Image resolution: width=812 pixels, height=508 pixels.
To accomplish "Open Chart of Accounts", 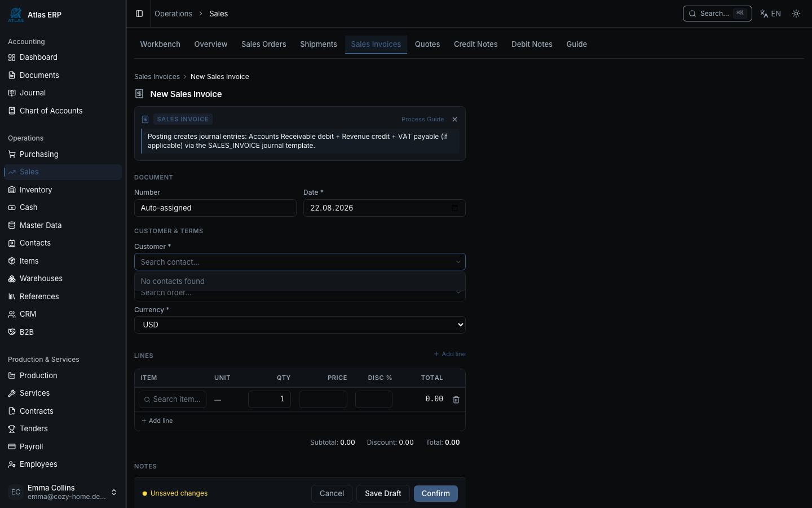I will (x=63, y=111).
